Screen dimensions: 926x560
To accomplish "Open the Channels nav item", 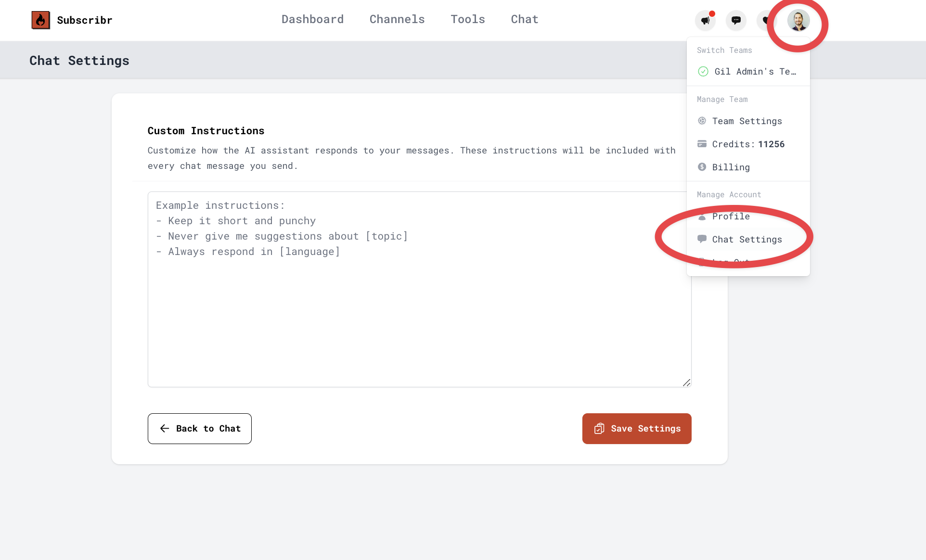I will pyautogui.click(x=397, y=19).
